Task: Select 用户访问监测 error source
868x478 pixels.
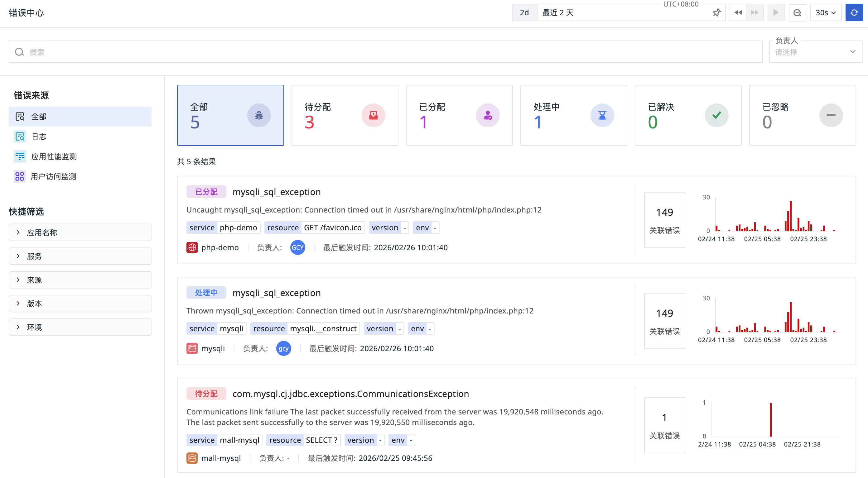Action: (53, 176)
